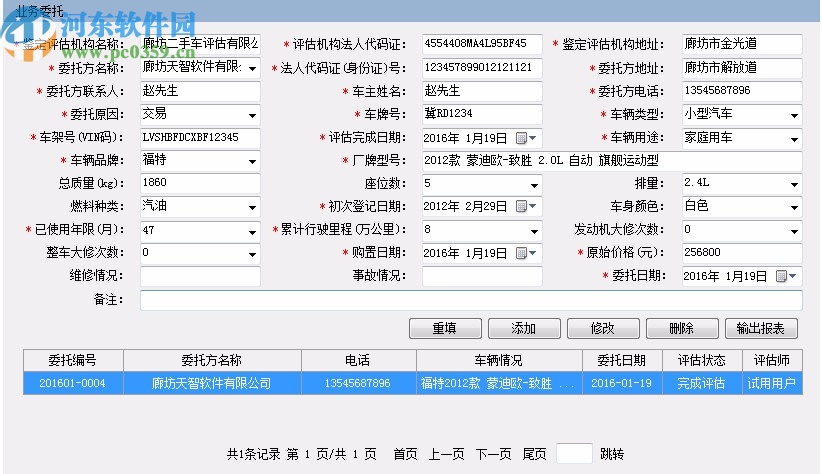Image resolution: width=822 pixels, height=474 pixels.
Task: Focus the 总质量(kg) field
Action: pyautogui.click(x=200, y=184)
